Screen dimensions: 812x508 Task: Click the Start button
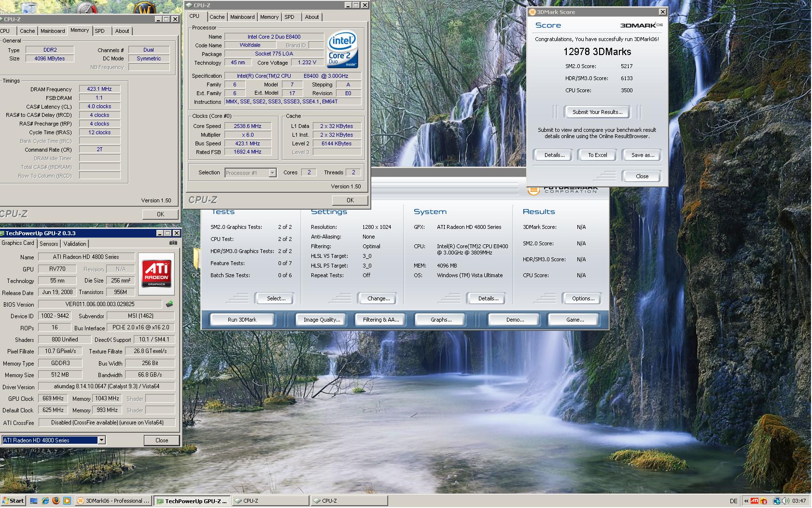click(x=13, y=501)
